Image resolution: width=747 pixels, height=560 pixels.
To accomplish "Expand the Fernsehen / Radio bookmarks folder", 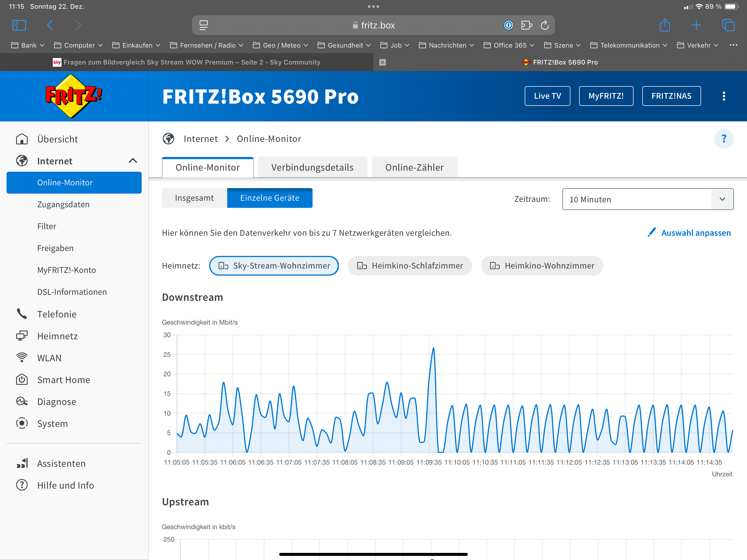I will pyautogui.click(x=207, y=45).
